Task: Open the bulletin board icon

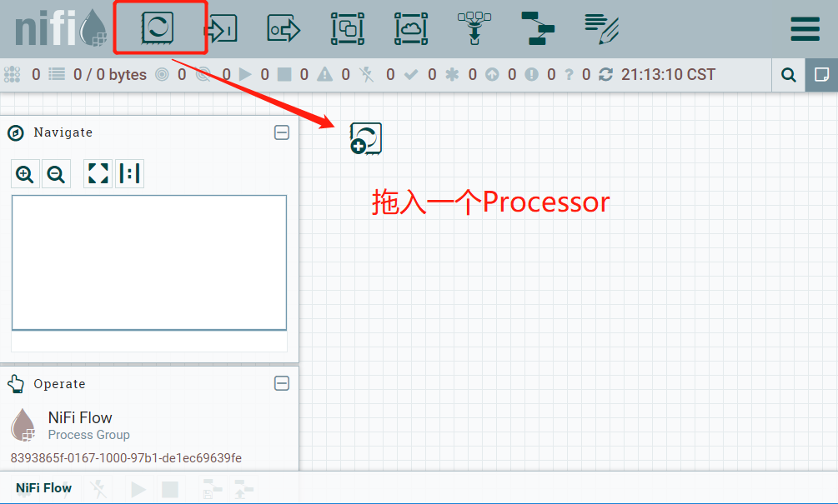Action: tap(822, 75)
